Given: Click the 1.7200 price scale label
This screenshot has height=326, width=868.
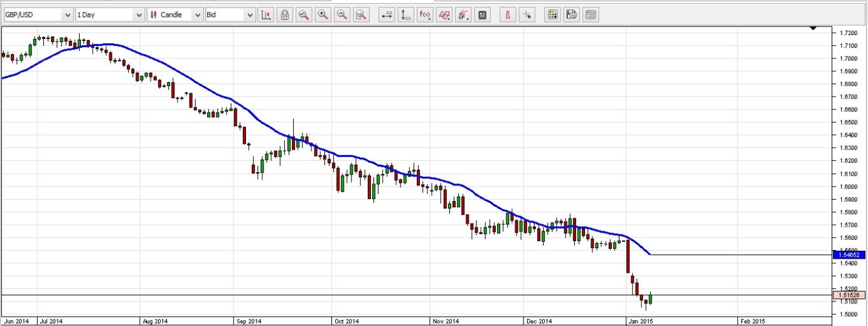Looking at the screenshot, I should tap(848, 33).
